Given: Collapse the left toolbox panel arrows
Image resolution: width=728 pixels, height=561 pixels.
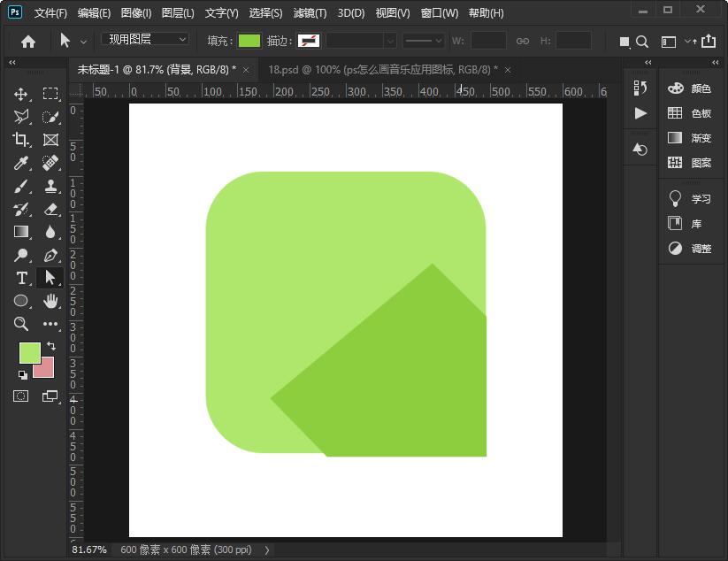Looking at the screenshot, I should (11, 63).
